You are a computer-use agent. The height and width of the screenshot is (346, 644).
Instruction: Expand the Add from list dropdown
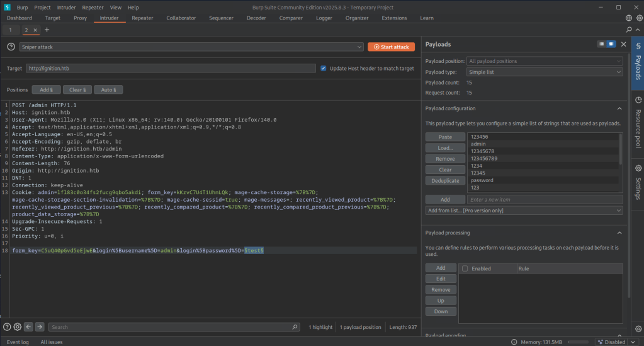tap(524, 210)
